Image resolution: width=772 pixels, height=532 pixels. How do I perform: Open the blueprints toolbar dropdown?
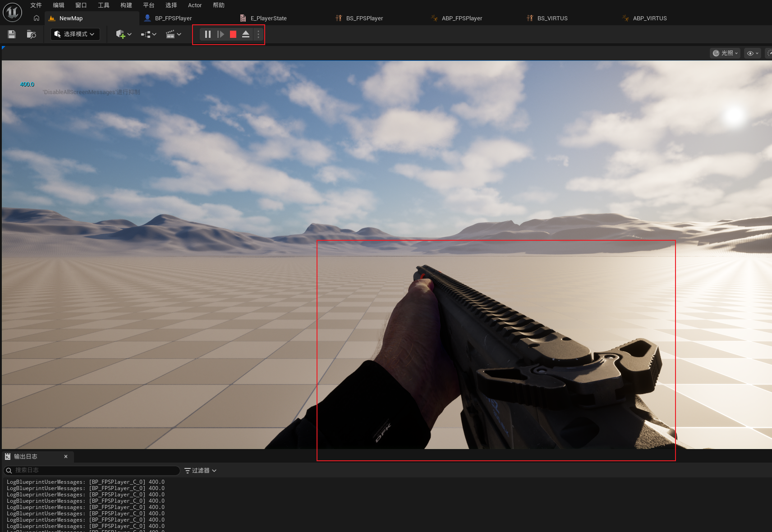148,34
